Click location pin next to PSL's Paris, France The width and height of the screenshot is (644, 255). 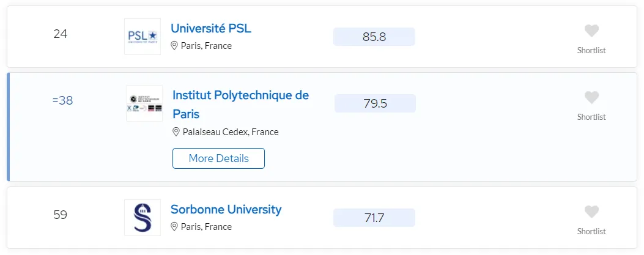point(174,46)
